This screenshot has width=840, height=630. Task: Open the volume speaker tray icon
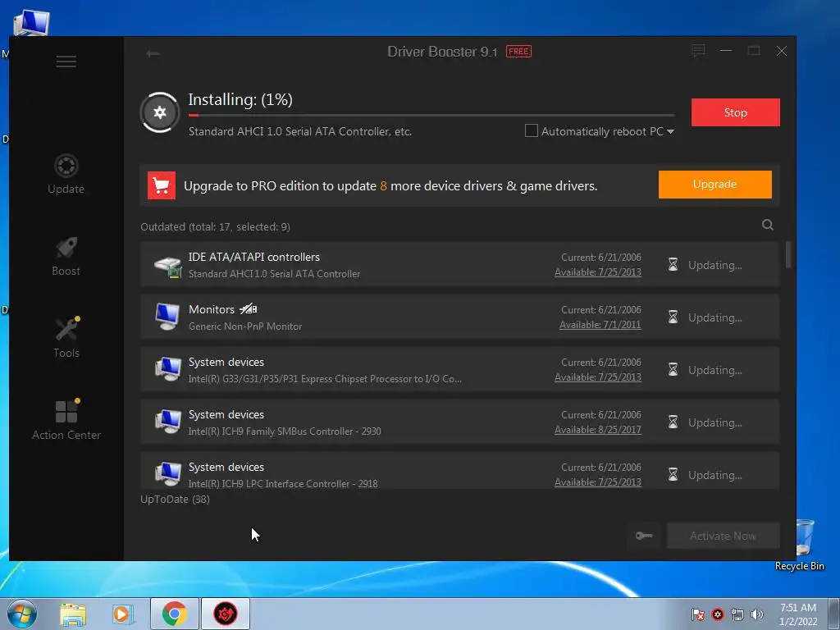tap(757, 614)
